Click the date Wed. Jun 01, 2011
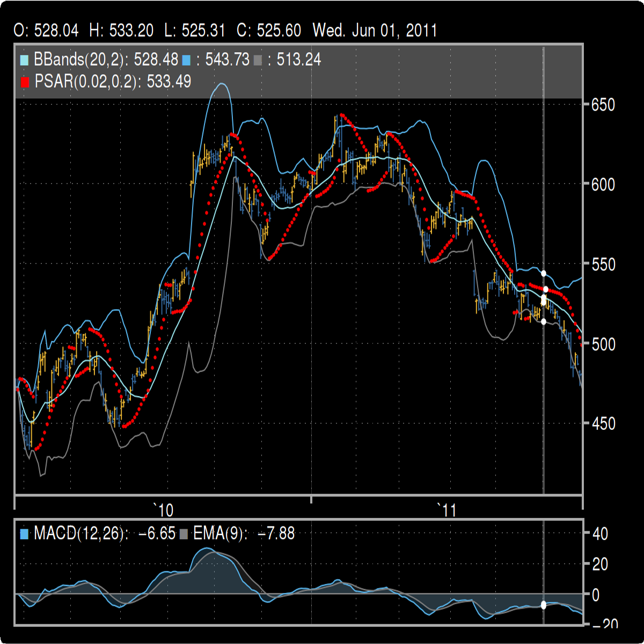This screenshot has height=644, width=644. [x=375, y=31]
